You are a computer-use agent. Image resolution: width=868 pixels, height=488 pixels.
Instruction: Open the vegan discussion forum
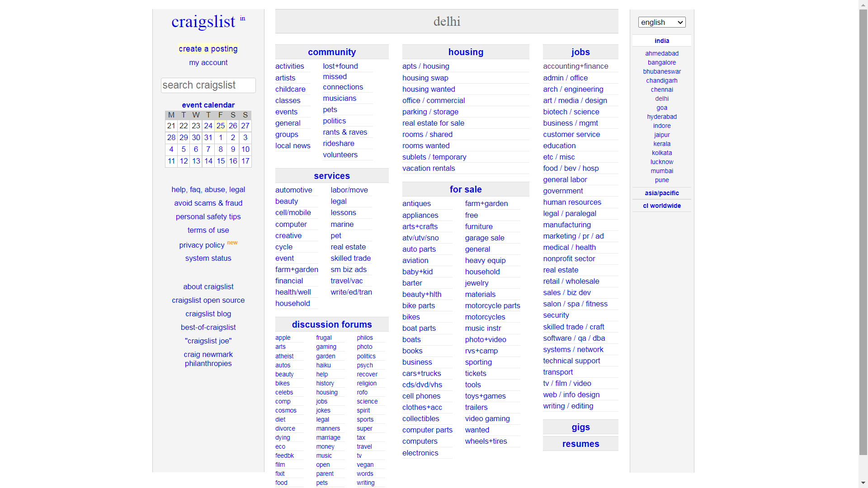point(365,465)
